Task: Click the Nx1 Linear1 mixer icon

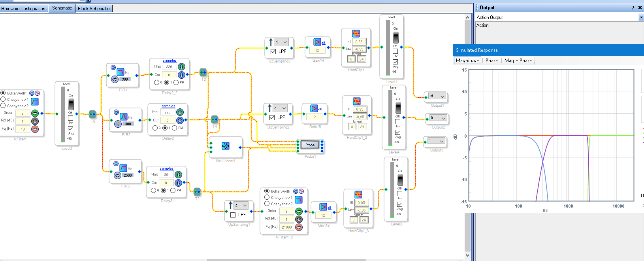Action: point(226,146)
